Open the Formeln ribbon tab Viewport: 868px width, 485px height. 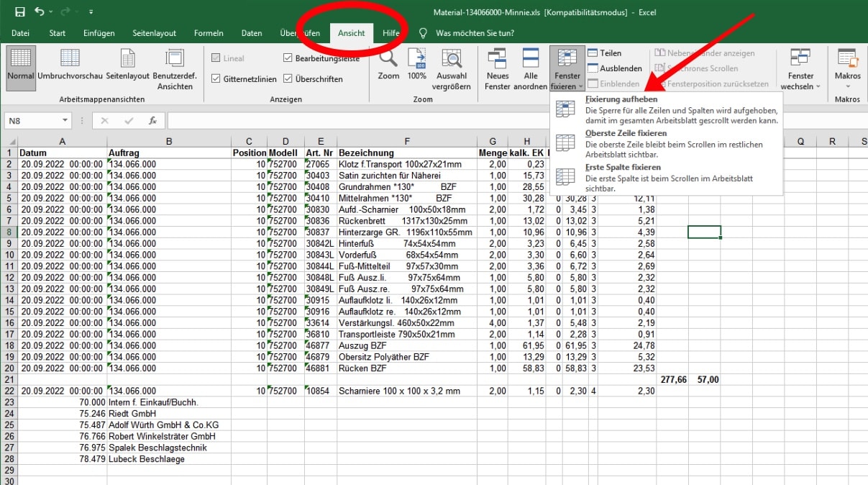[209, 33]
